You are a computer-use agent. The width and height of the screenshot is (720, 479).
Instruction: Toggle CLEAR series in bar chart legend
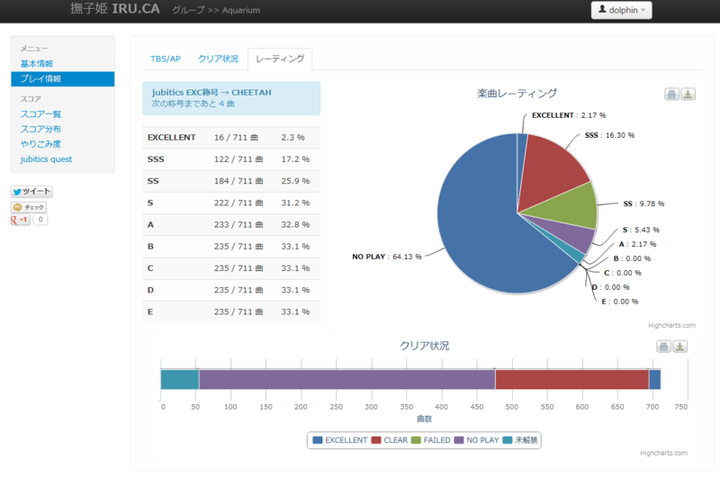[389, 440]
